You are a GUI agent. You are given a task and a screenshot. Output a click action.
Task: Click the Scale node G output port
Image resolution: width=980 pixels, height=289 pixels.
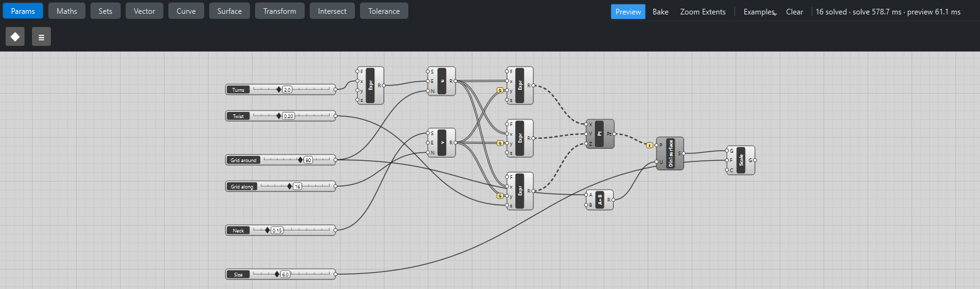click(756, 160)
